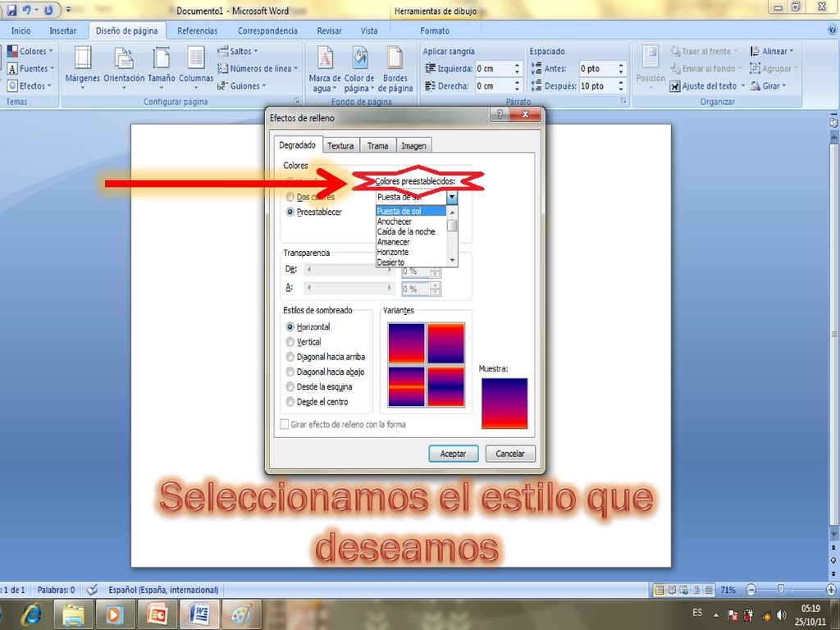Open Internet Explorer from the taskbar
Image resolution: width=840 pixels, height=630 pixels.
[31, 614]
